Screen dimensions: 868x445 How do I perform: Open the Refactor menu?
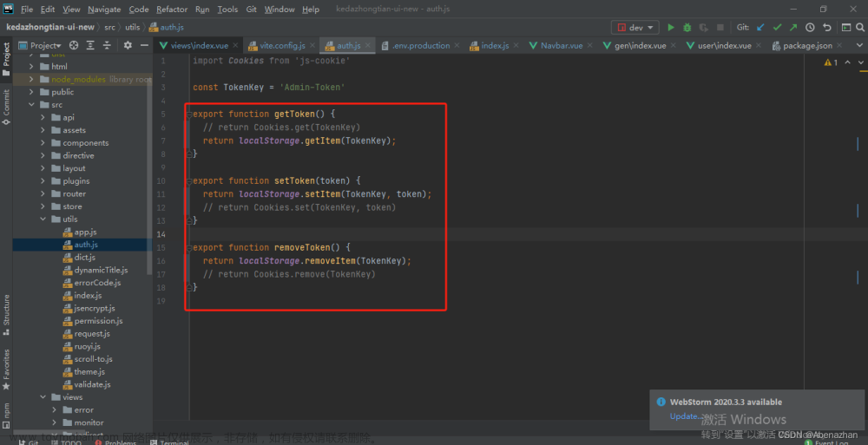point(172,10)
